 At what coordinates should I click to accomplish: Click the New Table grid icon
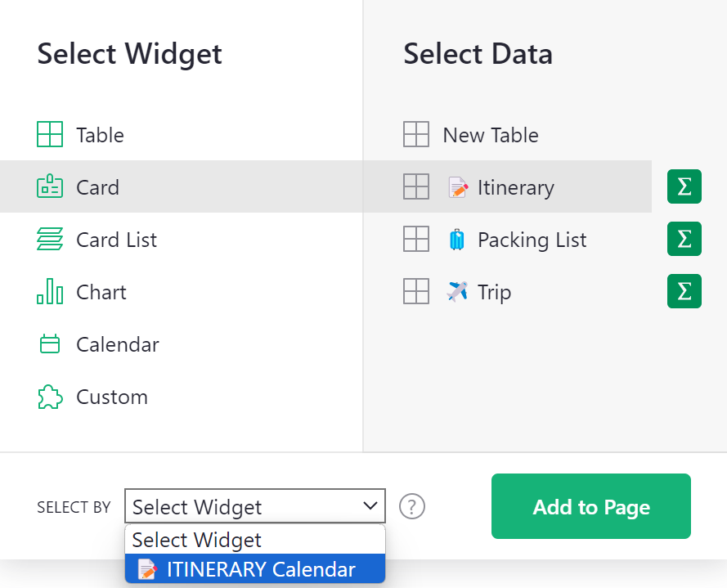click(x=416, y=135)
